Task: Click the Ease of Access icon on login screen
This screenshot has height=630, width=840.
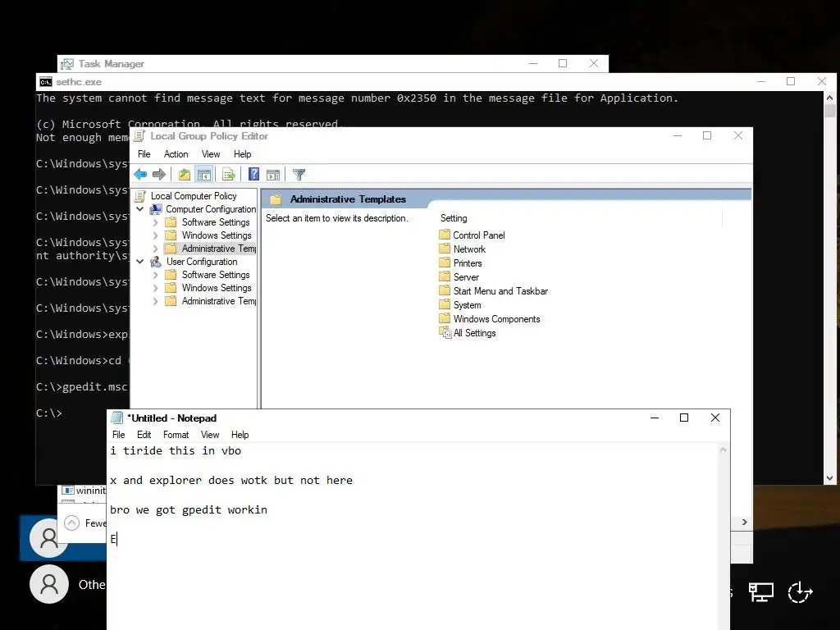Action: click(x=801, y=592)
